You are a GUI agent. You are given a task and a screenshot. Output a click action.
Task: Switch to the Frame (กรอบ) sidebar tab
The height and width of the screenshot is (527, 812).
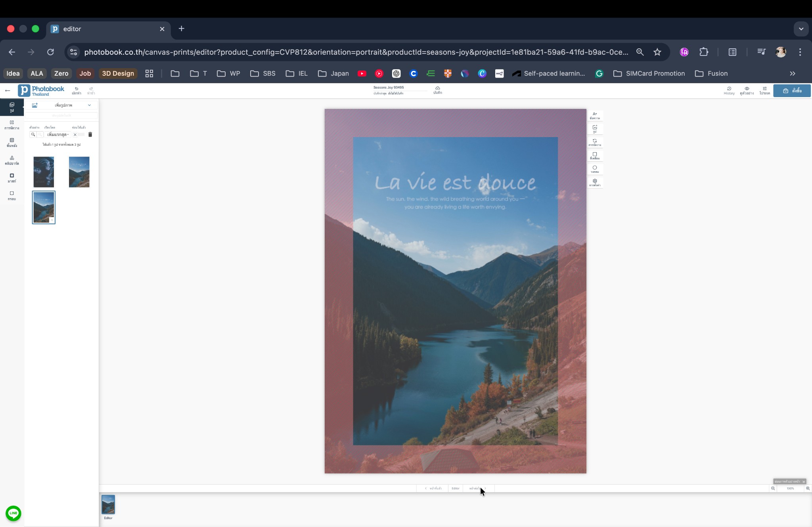tap(12, 196)
